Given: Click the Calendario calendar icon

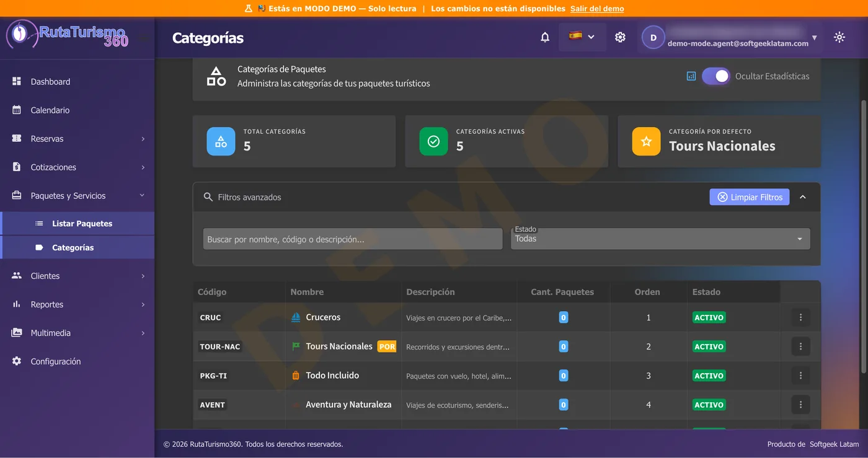Looking at the screenshot, I should 17,110.
